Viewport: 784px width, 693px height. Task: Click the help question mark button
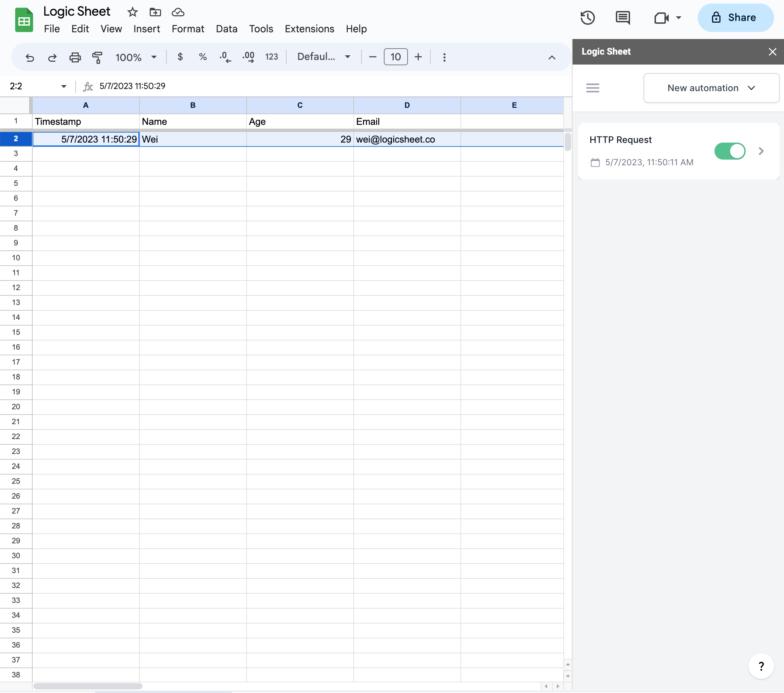click(x=761, y=666)
